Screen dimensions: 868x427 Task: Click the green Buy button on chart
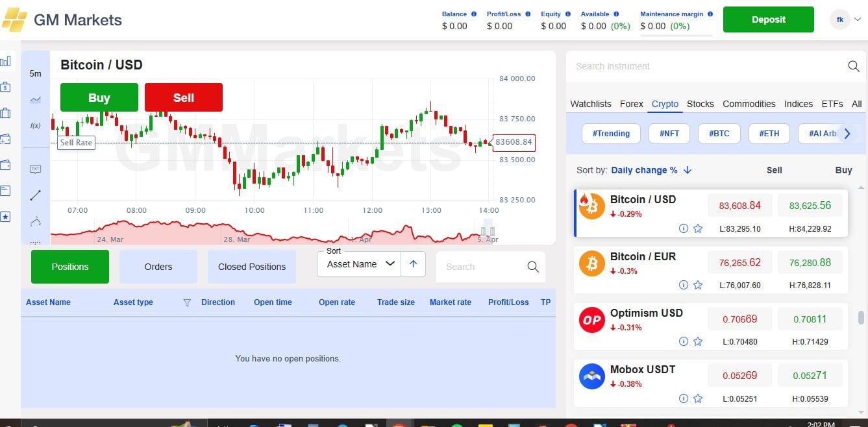(x=99, y=97)
